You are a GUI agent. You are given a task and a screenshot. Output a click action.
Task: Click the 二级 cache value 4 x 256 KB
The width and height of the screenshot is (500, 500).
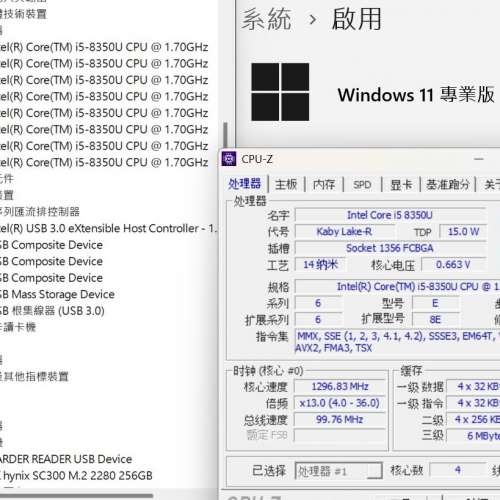click(473, 419)
